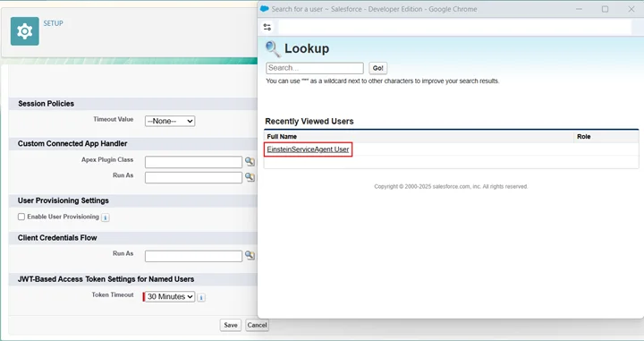Select EinsteinServiceAgent User link

point(308,149)
